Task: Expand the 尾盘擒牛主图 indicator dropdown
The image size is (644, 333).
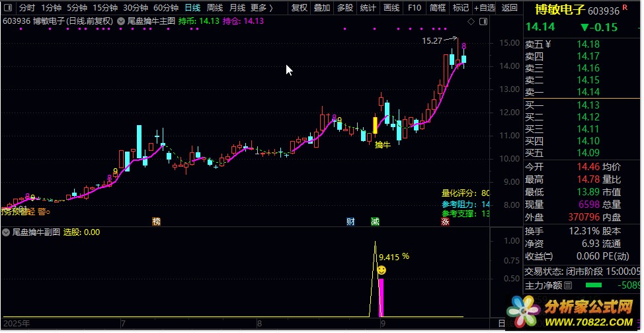Action: click(121, 21)
